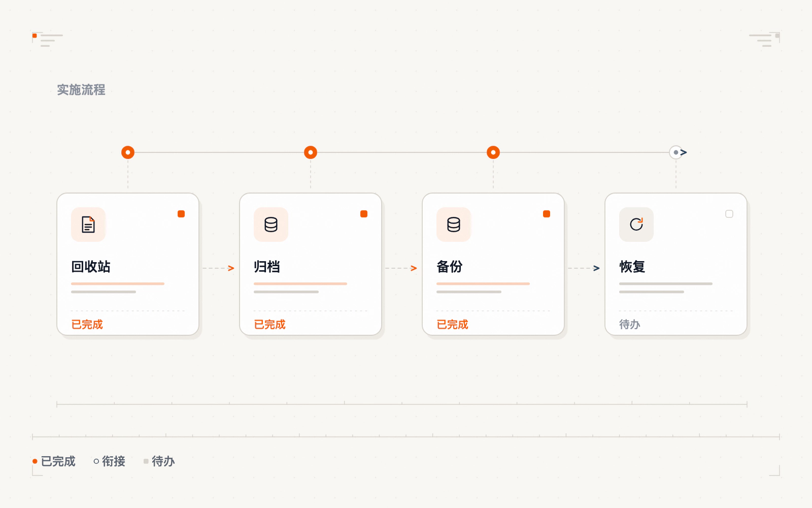Image resolution: width=812 pixels, height=508 pixels.
Task: Open the 恢复 step title
Action: point(632,267)
